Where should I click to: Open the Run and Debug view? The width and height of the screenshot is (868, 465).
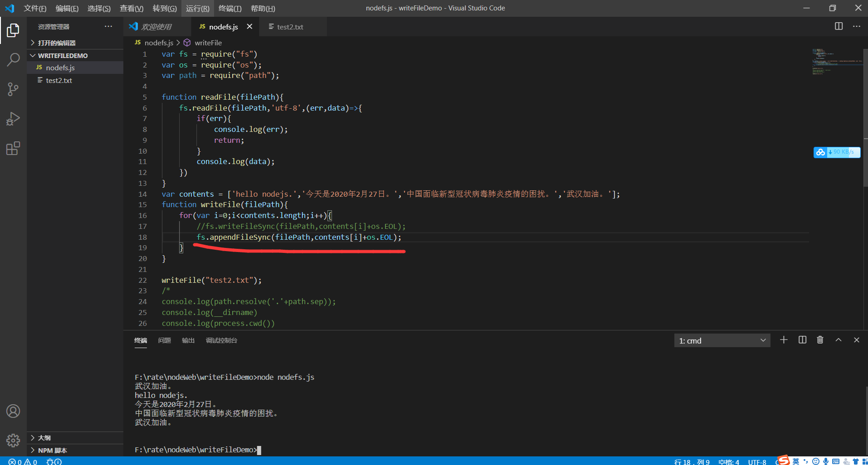click(13, 118)
